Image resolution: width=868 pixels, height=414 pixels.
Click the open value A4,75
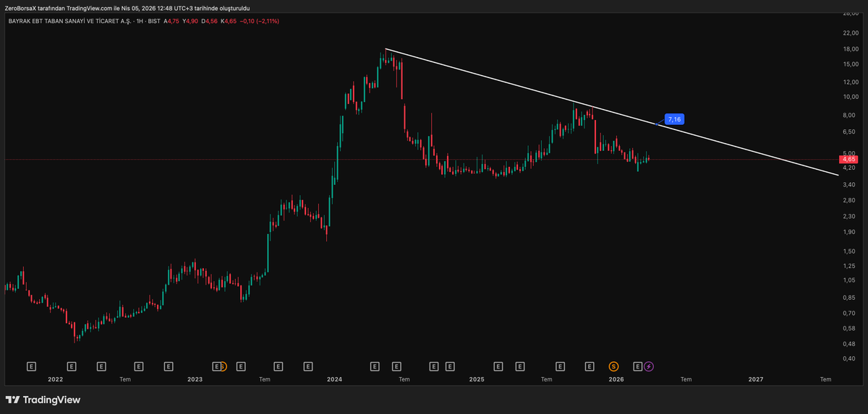(171, 21)
